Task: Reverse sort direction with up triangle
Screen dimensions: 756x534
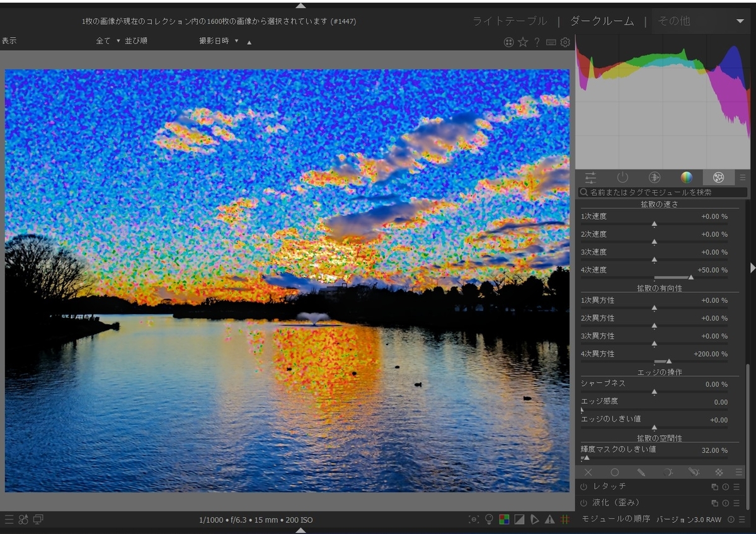Action: click(249, 42)
